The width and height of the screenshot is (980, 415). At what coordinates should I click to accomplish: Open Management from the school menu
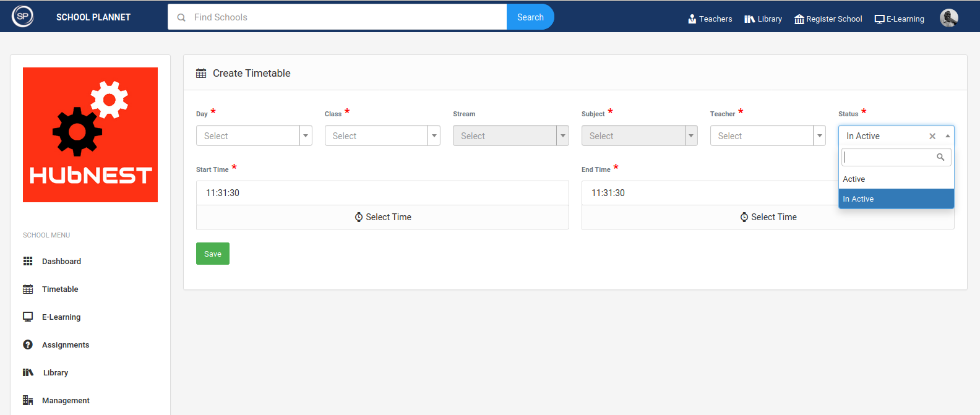coord(66,400)
